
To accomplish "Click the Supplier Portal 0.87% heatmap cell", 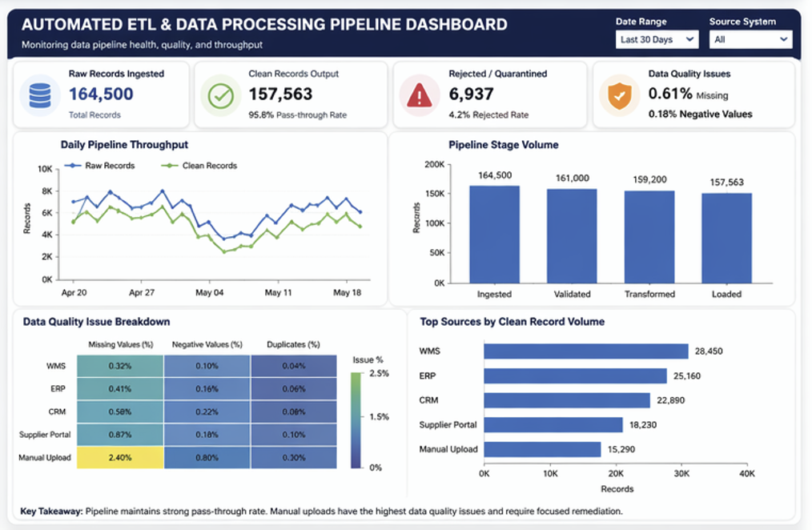I will 120,435.
